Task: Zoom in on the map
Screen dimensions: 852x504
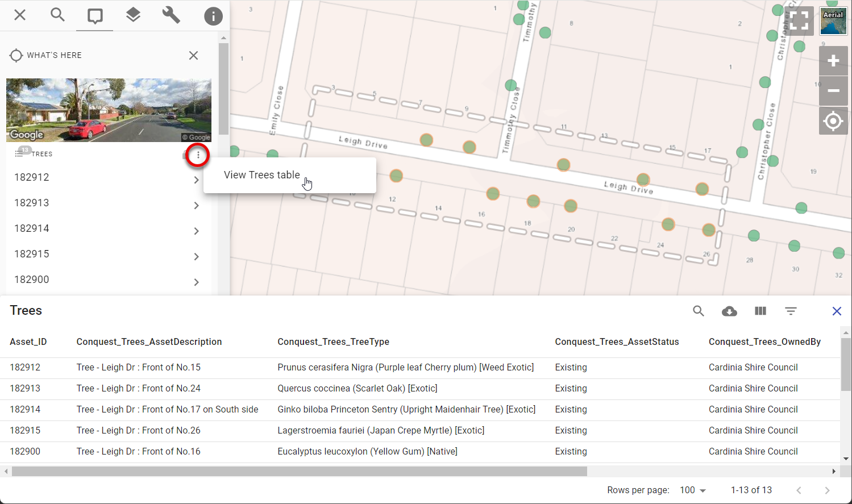Action: click(833, 61)
